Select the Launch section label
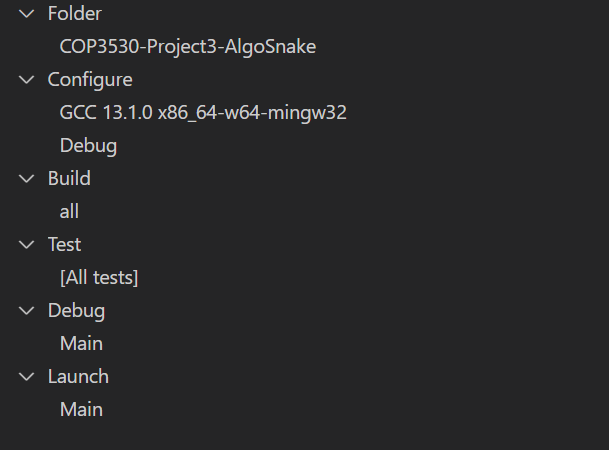This screenshot has height=450, width=609. tap(78, 376)
